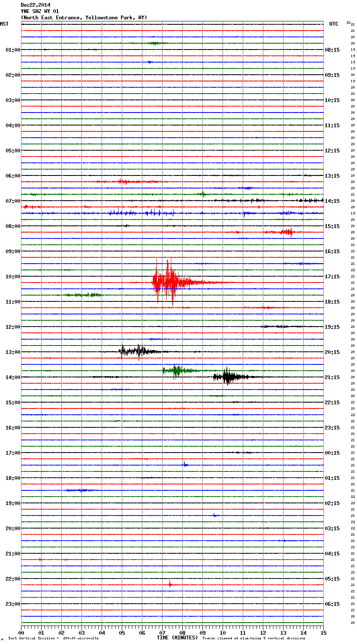Select the 15:00 MST time label
Screen dimensions: 357x644
coord(13,403)
